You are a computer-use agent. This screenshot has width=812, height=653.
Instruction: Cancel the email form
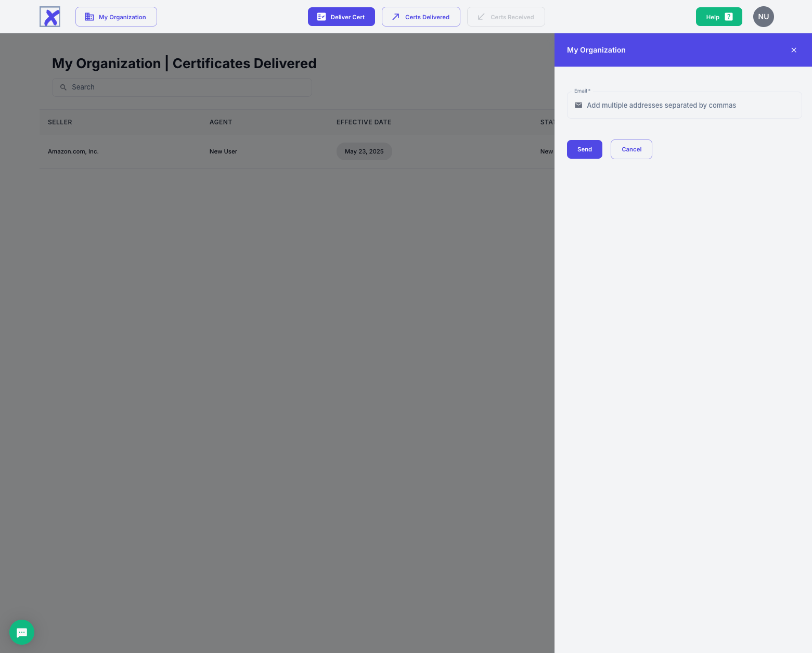click(x=631, y=149)
